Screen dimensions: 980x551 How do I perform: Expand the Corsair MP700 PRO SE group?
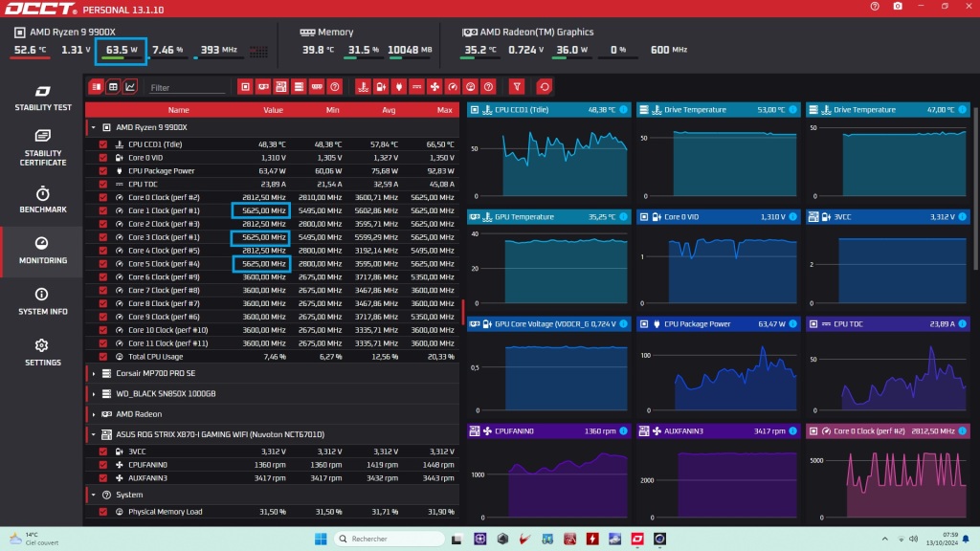[94, 373]
